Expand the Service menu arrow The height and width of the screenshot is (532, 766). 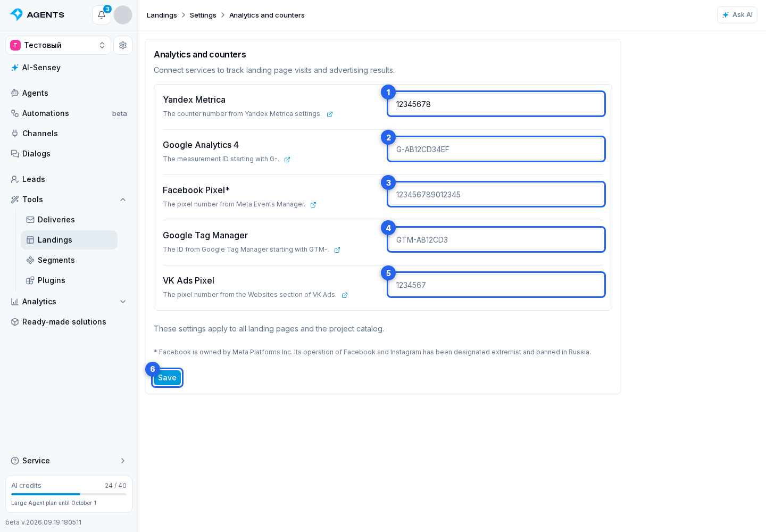123,461
